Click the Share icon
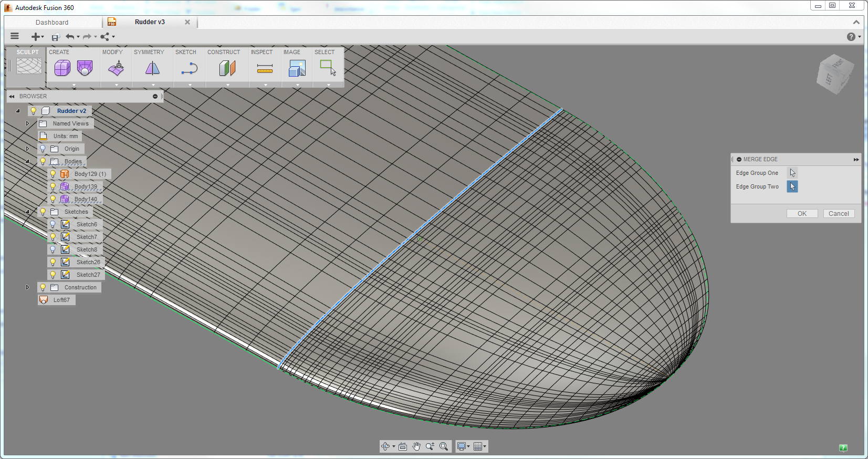This screenshot has height=459, width=868. pos(105,37)
